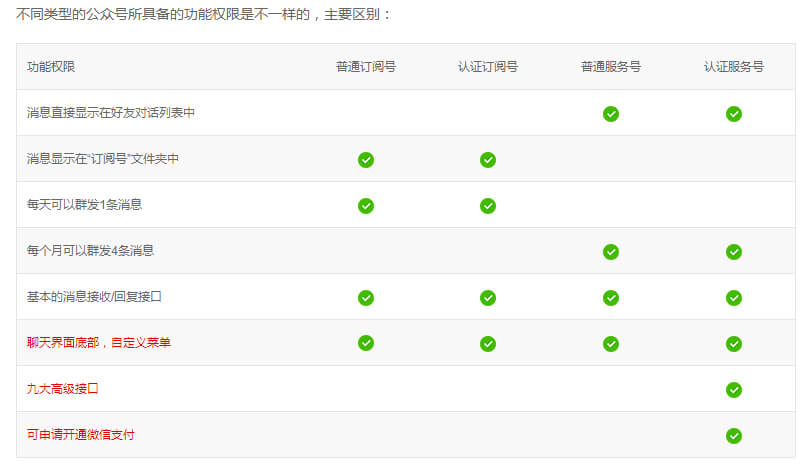Click 普通订阅号 checkmark in 基本的消息接收/回复接口 row

[x=366, y=298]
